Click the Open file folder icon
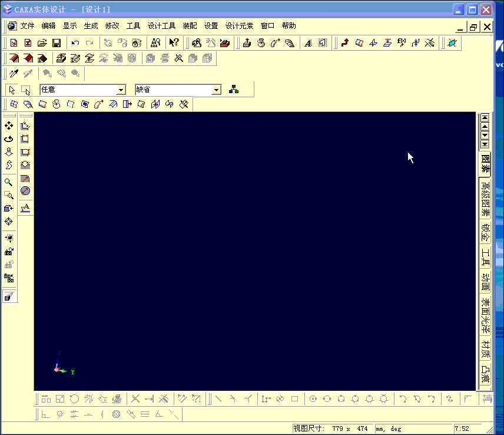The width and height of the screenshot is (504, 435). pyautogui.click(x=42, y=43)
